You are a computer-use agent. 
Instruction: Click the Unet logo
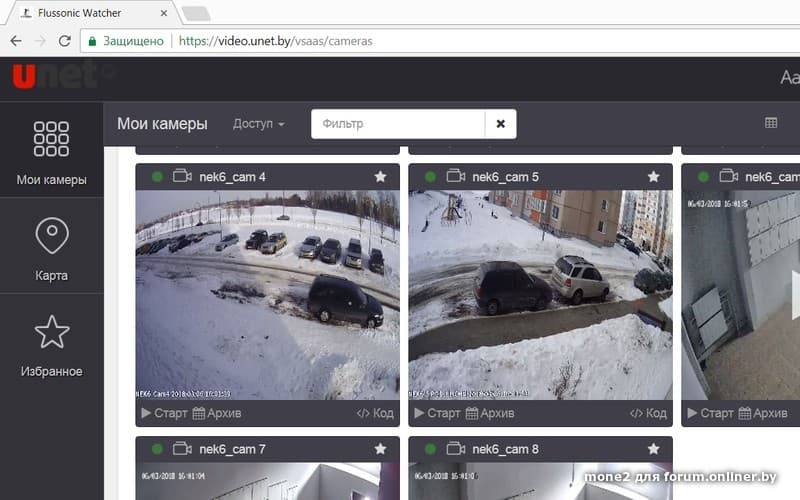[55, 76]
